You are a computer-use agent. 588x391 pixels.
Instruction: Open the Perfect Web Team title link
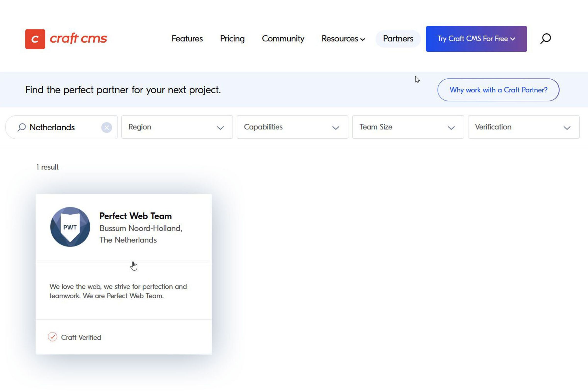coord(135,216)
